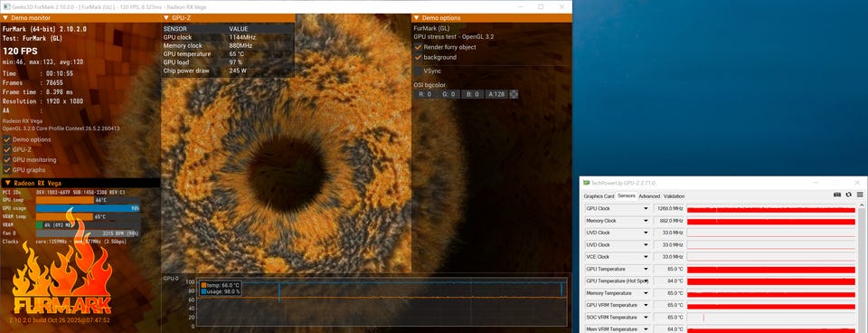
Task: Click the fan 0 RPM bar
Action: pos(88,233)
